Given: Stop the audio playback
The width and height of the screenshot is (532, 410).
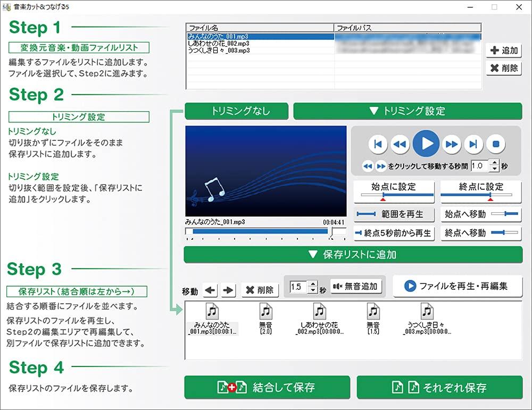Looking at the screenshot, I should pos(495,143).
